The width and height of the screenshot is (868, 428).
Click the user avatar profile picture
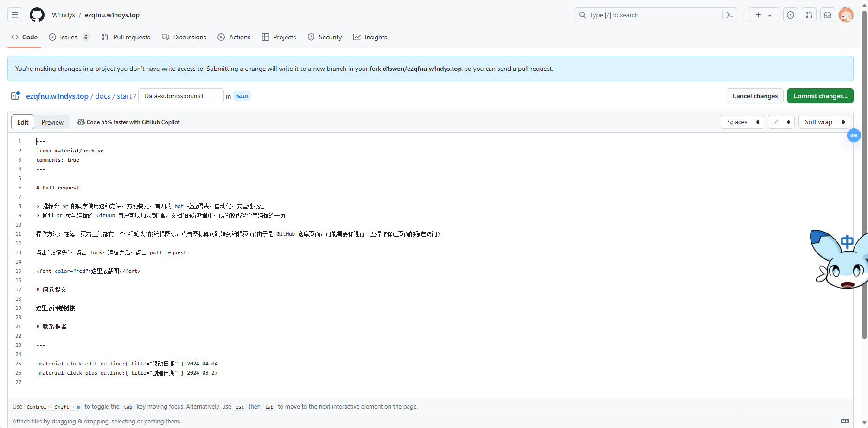pos(846,15)
